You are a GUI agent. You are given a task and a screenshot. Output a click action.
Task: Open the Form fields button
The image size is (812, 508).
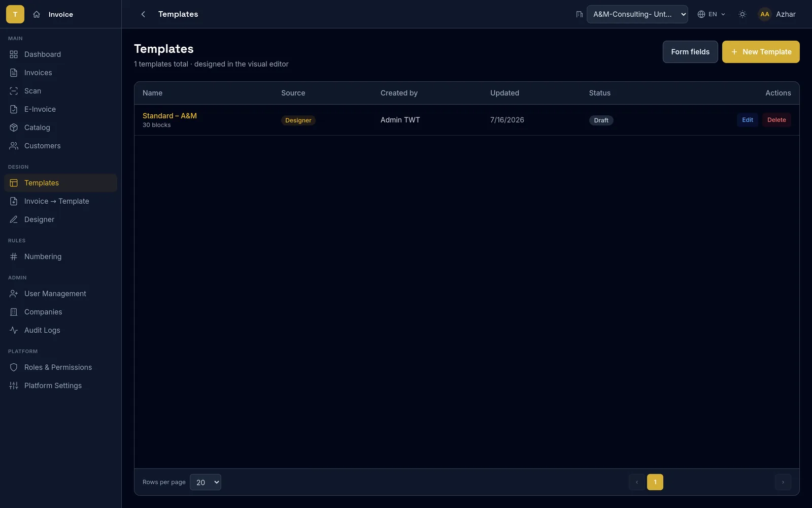pos(690,52)
